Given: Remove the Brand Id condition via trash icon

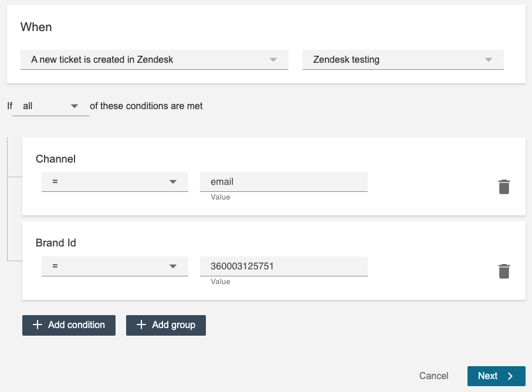Looking at the screenshot, I should click(x=504, y=271).
